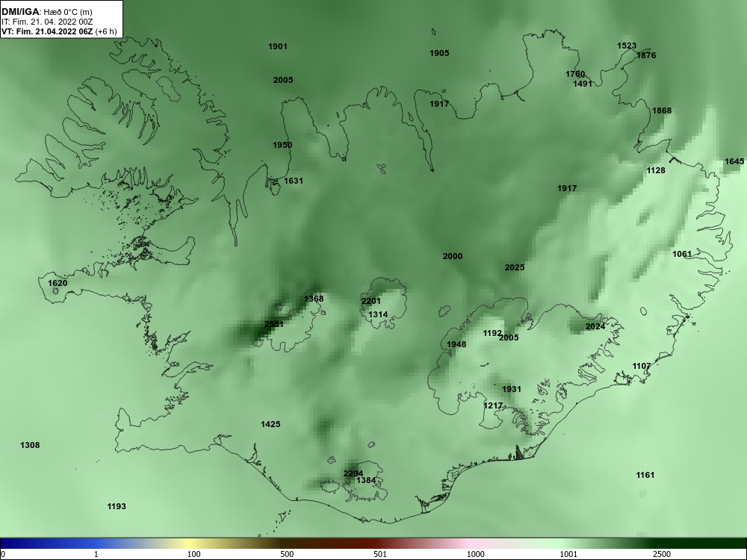747x560 pixels.
Task: Click the value 1868 on the map
Action: [662, 111]
